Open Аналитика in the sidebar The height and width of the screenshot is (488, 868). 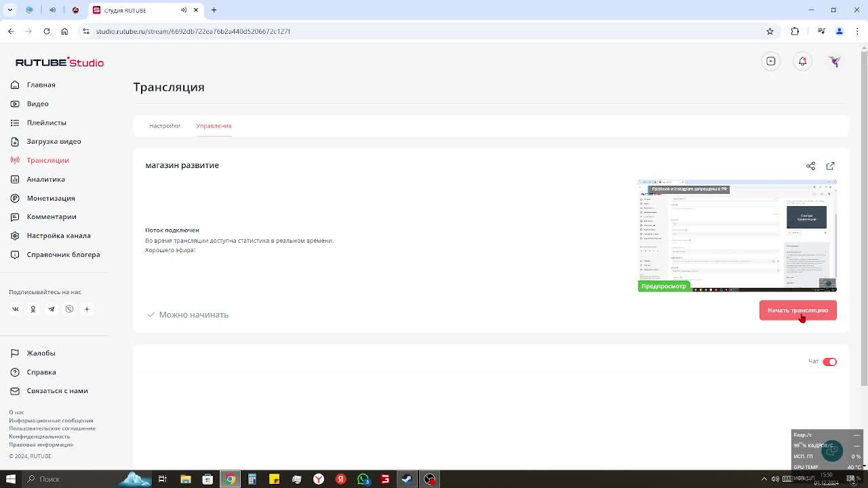coord(45,179)
